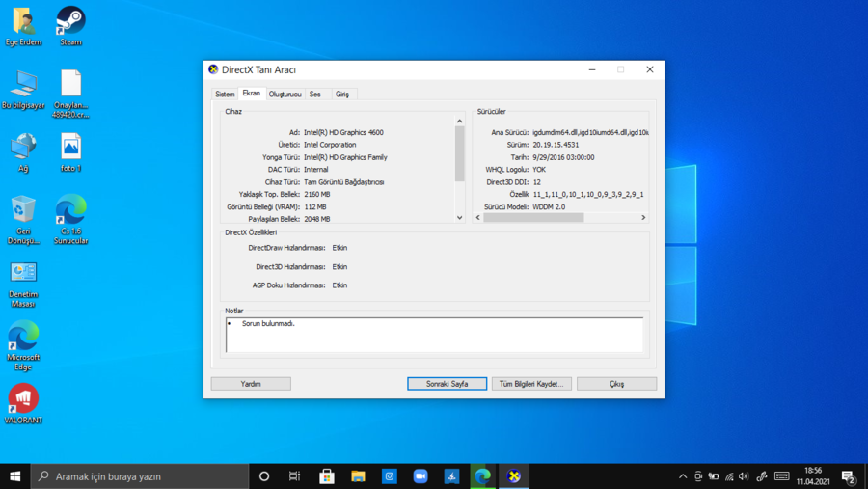Open the Oluşturucu tab
The width and height of the screenshot is (868, 489).
click(x=285, y=95)
